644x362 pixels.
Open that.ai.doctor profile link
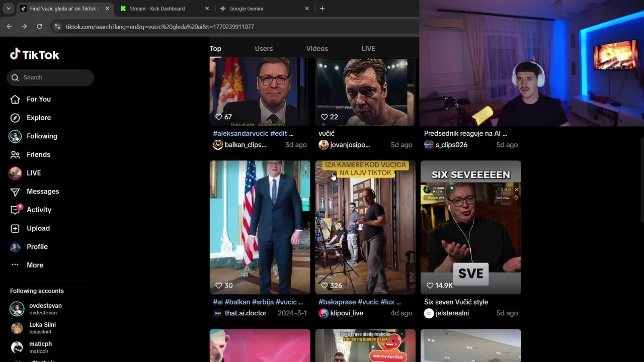[246, 313]
